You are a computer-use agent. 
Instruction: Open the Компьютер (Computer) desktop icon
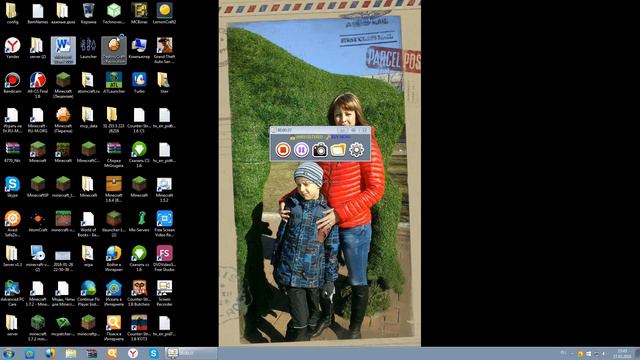pyautogui.click(x=139, y=48)
